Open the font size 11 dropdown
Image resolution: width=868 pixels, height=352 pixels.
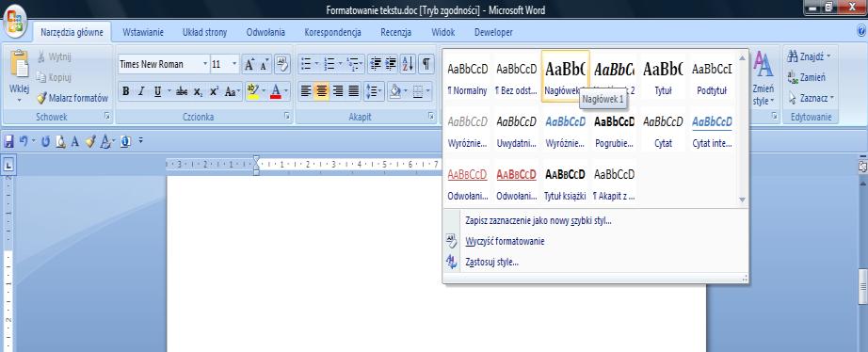point(234,64)
